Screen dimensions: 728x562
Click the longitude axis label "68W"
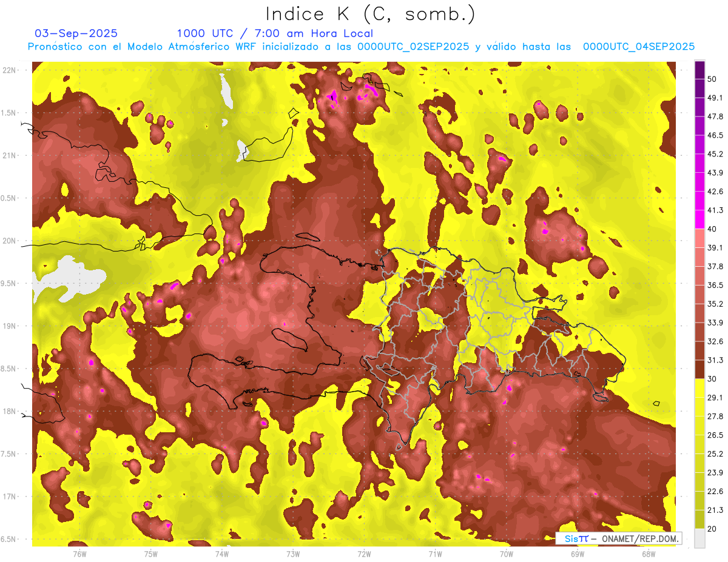648,554
